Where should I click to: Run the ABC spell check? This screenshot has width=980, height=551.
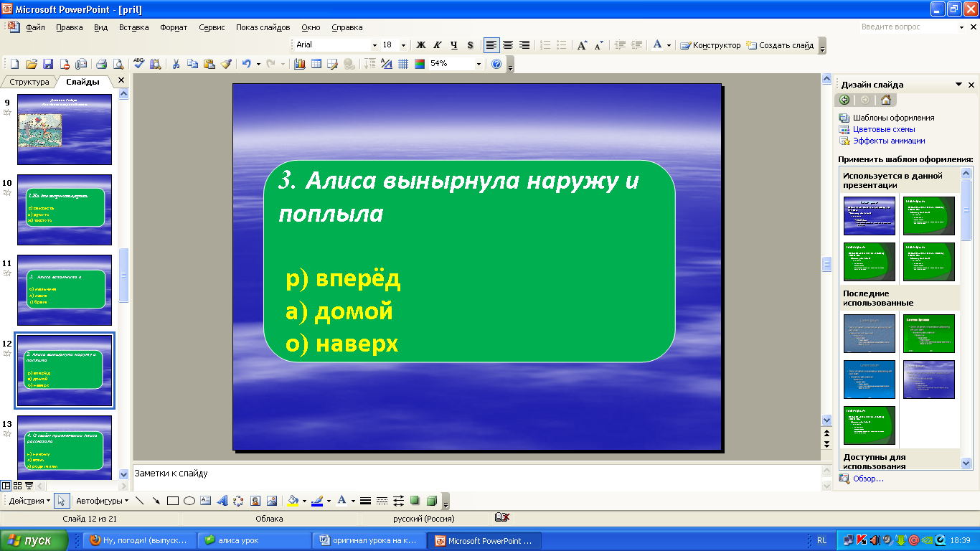click(x=138, y=64)
